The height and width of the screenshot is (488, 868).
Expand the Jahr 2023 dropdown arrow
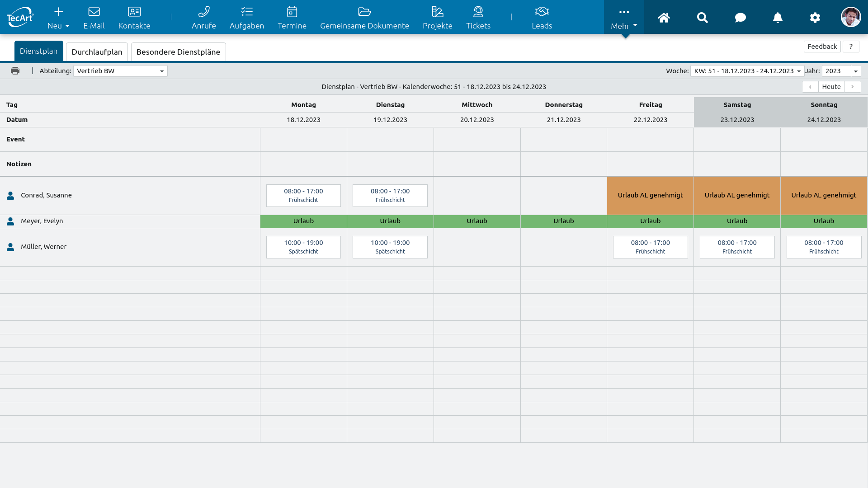tap(855, 71)
